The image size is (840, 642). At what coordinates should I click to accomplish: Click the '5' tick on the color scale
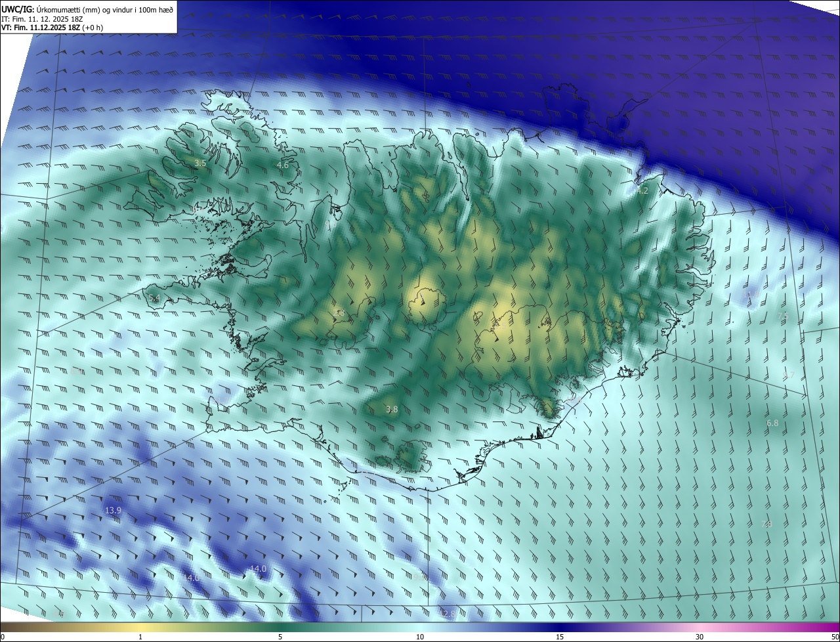(x=280, y=637)
